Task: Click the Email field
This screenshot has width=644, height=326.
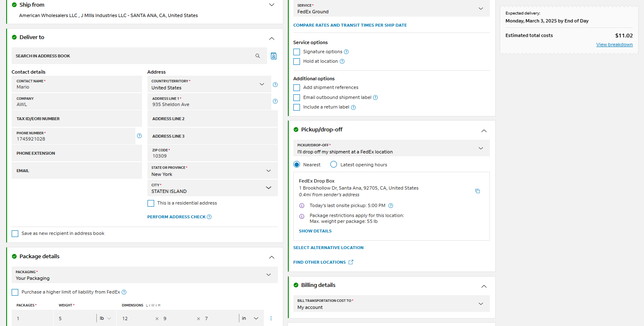Action: (x=77, y=170)
